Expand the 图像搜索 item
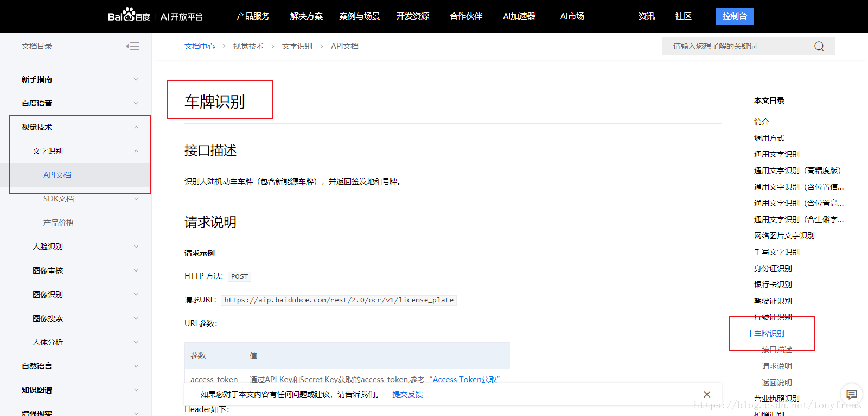The image size is (868, 416). [x=136, y=318]
